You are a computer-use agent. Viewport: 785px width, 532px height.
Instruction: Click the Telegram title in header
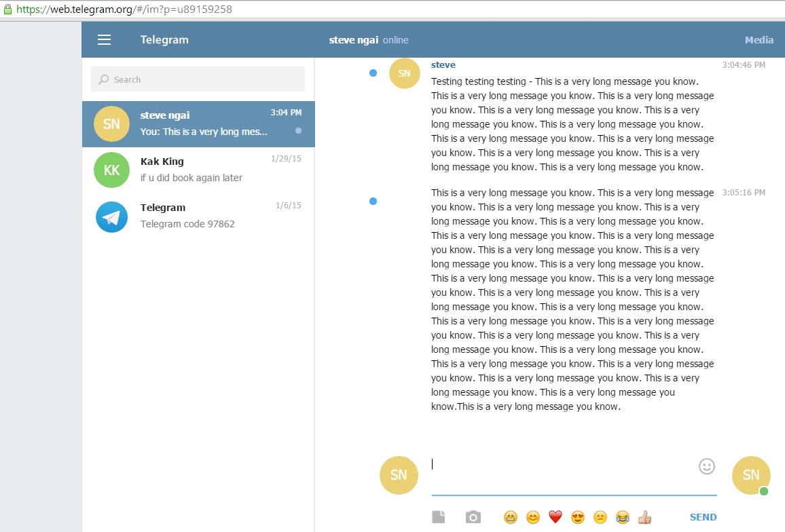click(164, 40)
